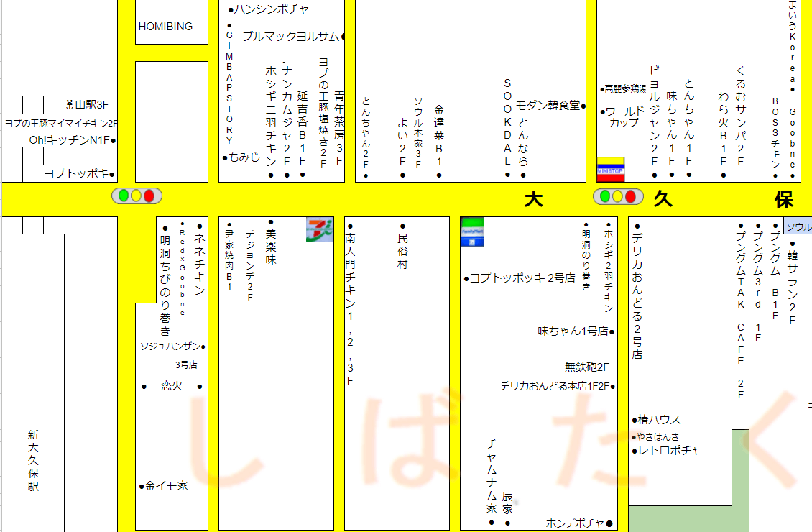Select the blue ソウル cell at right edge
The height and width of the screenshot is (532, 812).
[x=798, y=227]
